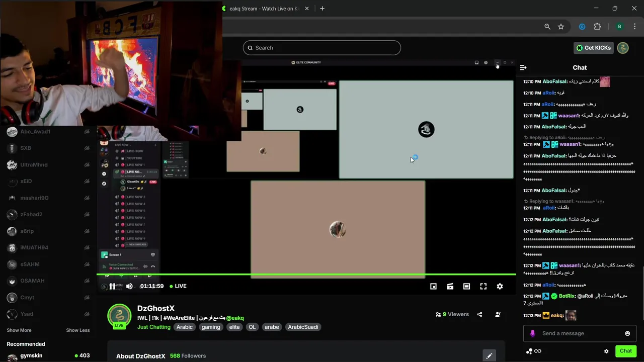The height and width of the screenshot is (362, 644).
Task: Open a new browser tab
Action: 322,9
